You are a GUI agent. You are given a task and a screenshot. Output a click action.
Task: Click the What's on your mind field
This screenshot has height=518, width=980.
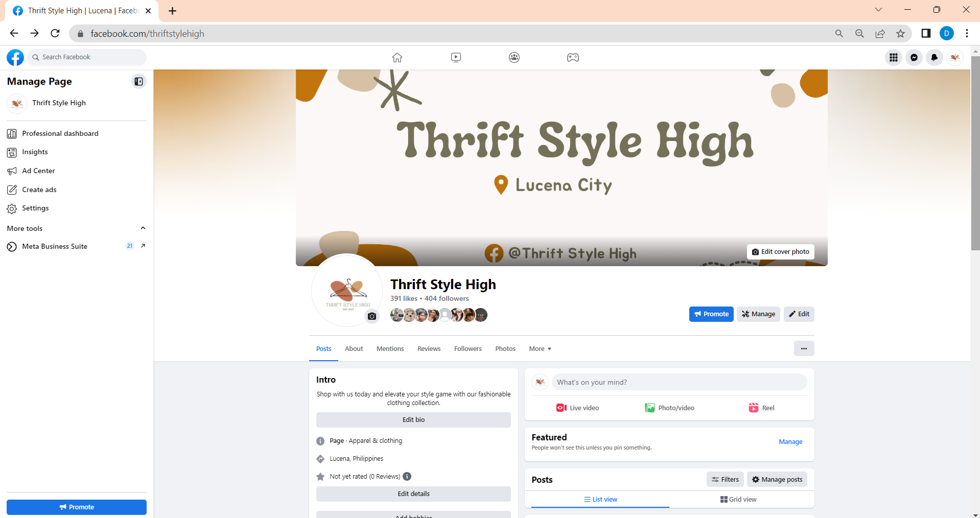[679, 382]
